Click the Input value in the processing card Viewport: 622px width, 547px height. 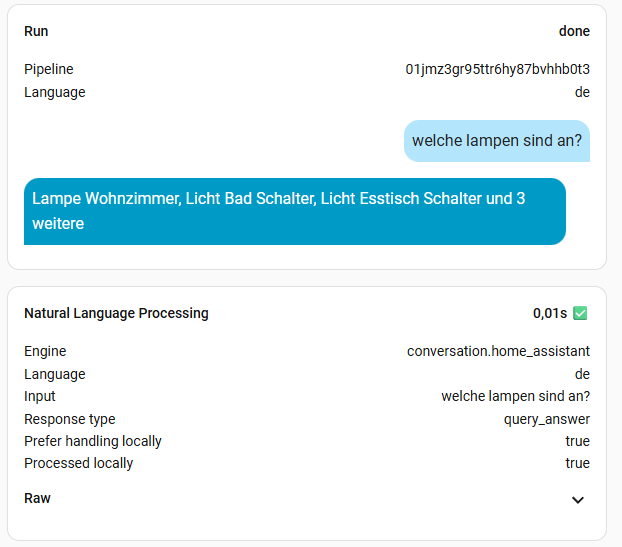[x=515, y=396]
